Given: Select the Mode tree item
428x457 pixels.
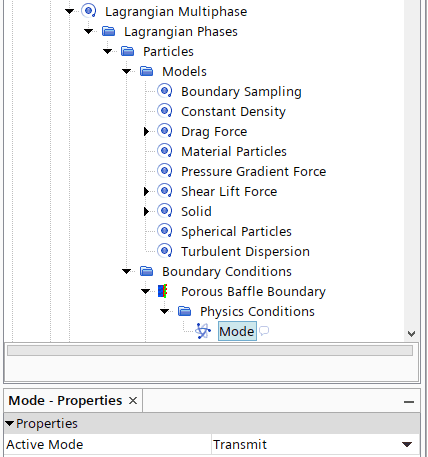Looking at the screenshot, I should (x=237, y=331).
